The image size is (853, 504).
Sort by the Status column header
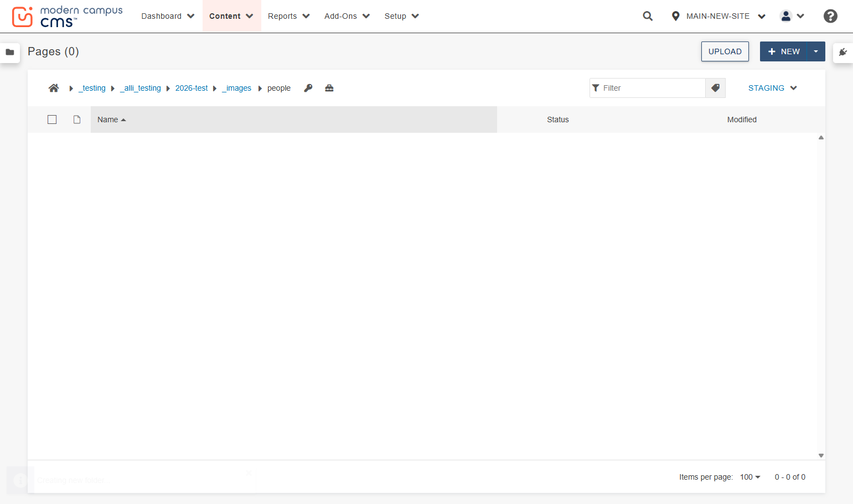click(558, 119)
